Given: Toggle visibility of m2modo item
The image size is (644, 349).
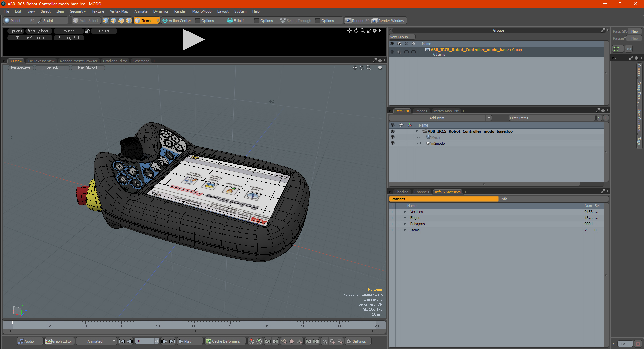Looking at the screenshot, I should click(392, 143).
